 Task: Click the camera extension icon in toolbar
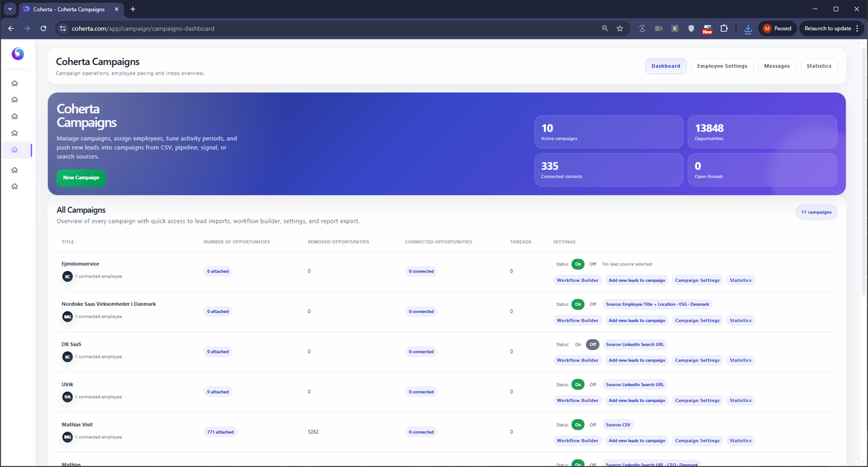(658, 28)
